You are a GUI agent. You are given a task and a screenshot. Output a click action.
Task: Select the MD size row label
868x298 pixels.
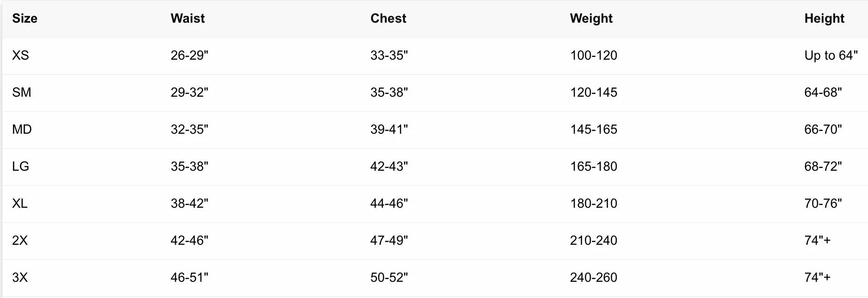[x=22, y=130]
